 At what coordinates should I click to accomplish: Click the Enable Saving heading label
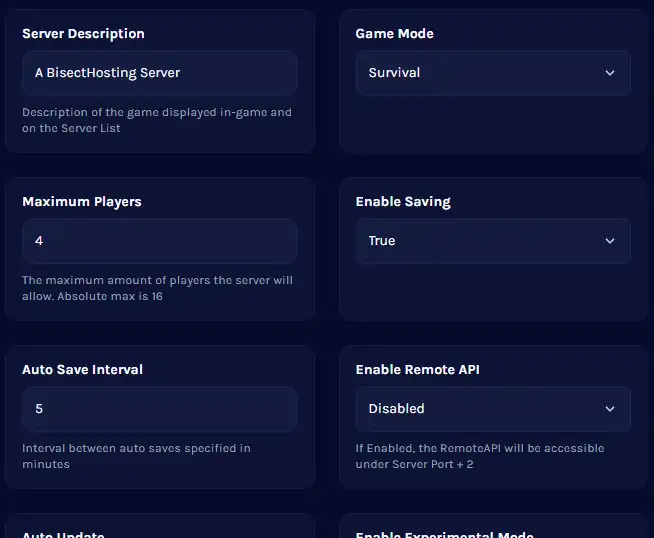pos(403,202)
